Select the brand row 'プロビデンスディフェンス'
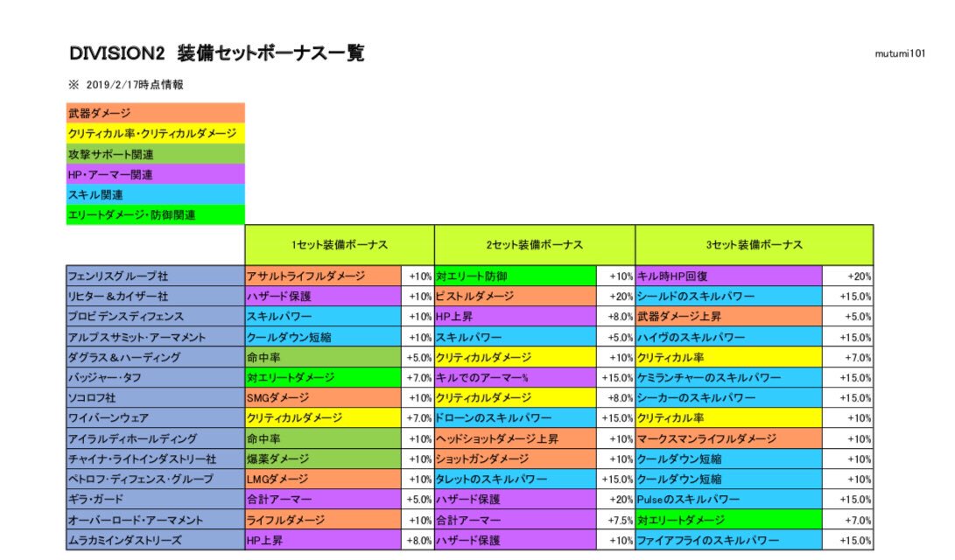955x560 pixels. 156,317
